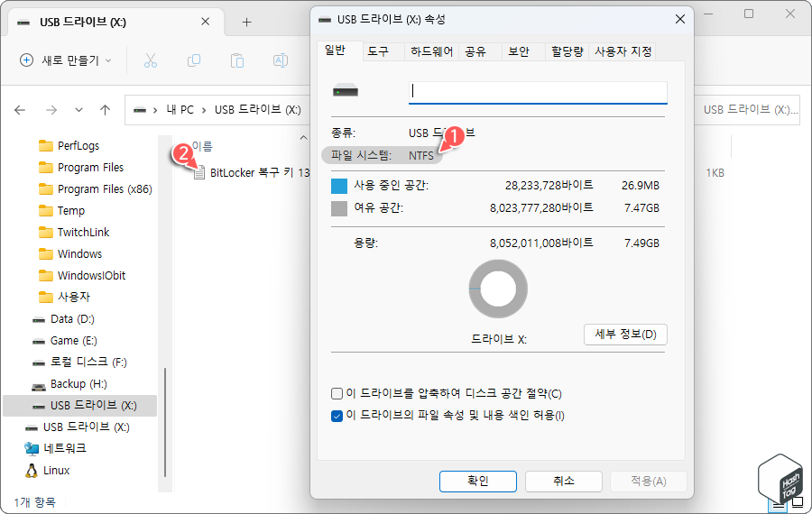Switch to the 공유 tab
Image resolution: width=812 pixels, height=514 pixels.
(475, 51)
